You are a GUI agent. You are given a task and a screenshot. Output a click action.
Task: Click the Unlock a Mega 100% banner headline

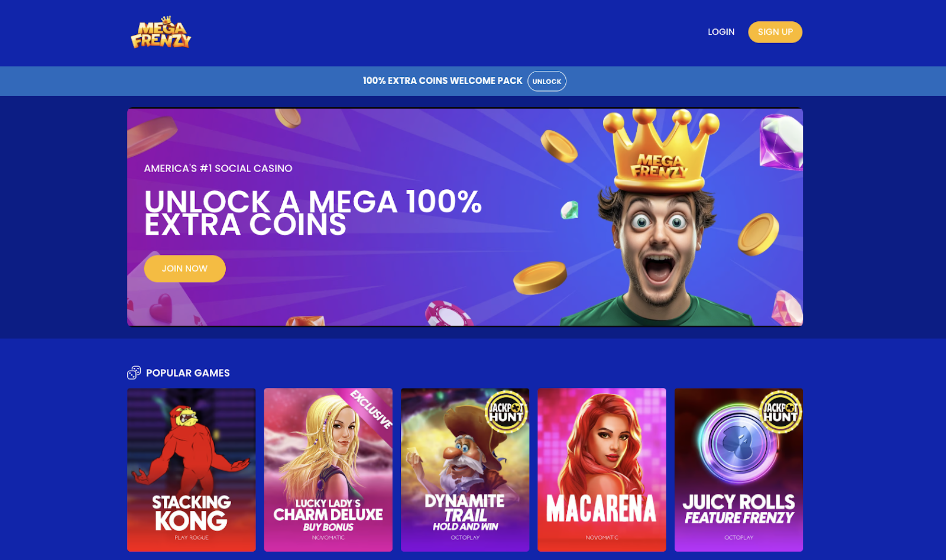click(x=313, y=213)
